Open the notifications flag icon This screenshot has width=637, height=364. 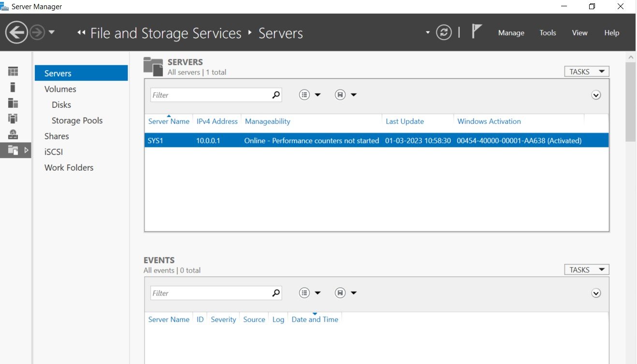(x=477, y=32)
